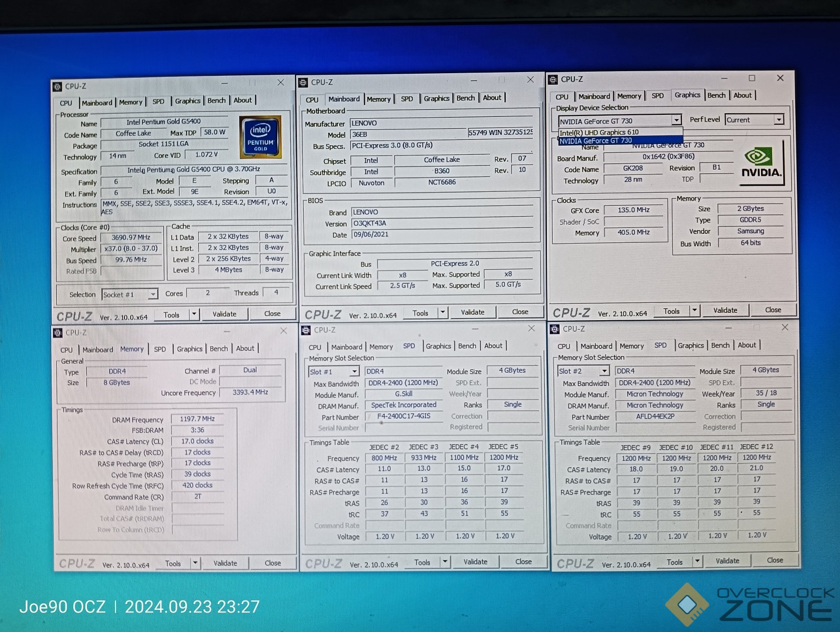Image resolution: width=840 pixels, height=632 pixels.
Task: Switch to Bench tab in CPU window
Action: coord(217,101)
